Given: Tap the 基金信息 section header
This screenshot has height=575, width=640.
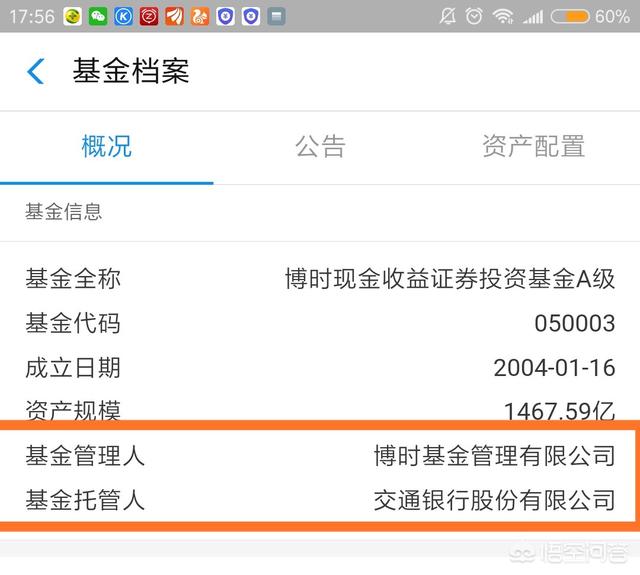Looking at the screenshot, I should (x=64, y=212).
